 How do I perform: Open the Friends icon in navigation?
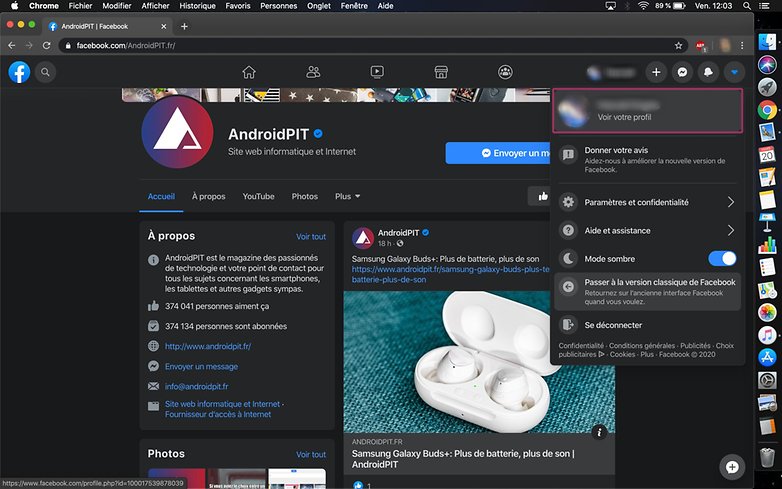(313, 72)
